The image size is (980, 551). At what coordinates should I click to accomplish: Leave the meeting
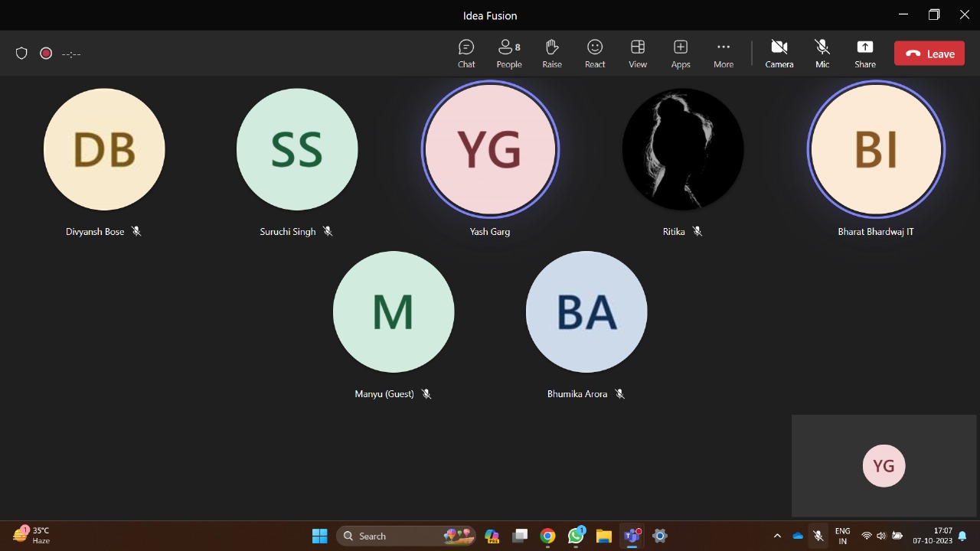click(x=929, y=54)
